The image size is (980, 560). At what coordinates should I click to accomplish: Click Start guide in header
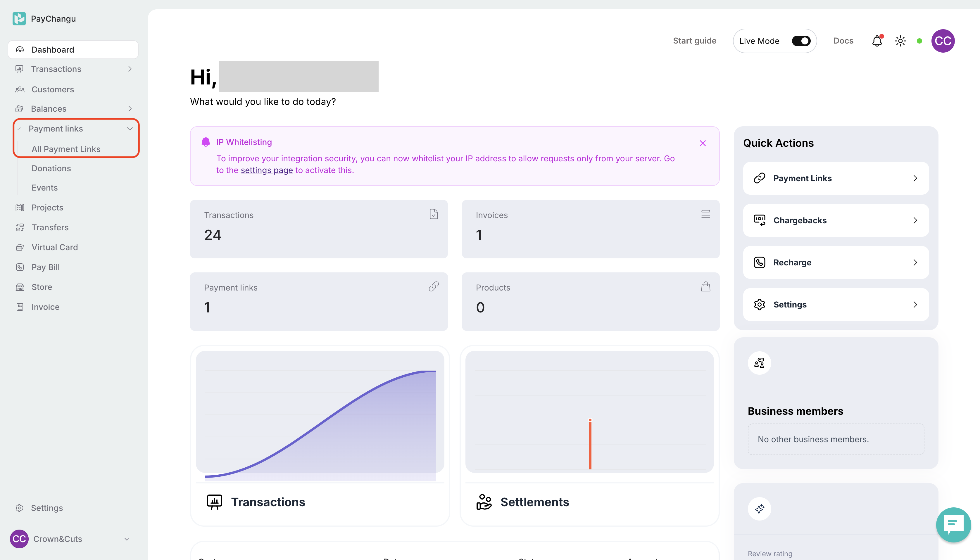(694, 41)
